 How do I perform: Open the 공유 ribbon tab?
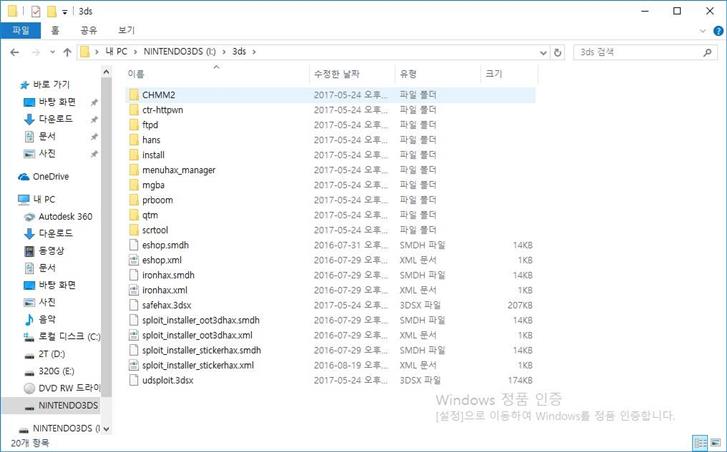coord(89,31)
